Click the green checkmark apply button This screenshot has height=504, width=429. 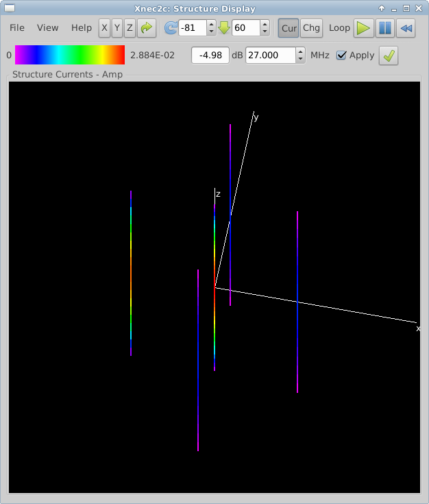click(x=389, y=56)
